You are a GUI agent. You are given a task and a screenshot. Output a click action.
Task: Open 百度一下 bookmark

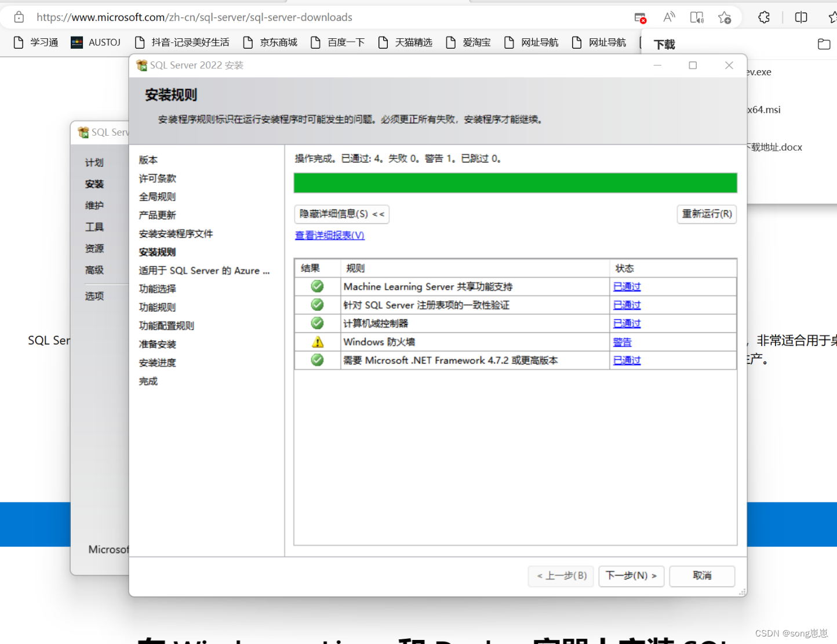pyautogui.click(x=338, y=42)
